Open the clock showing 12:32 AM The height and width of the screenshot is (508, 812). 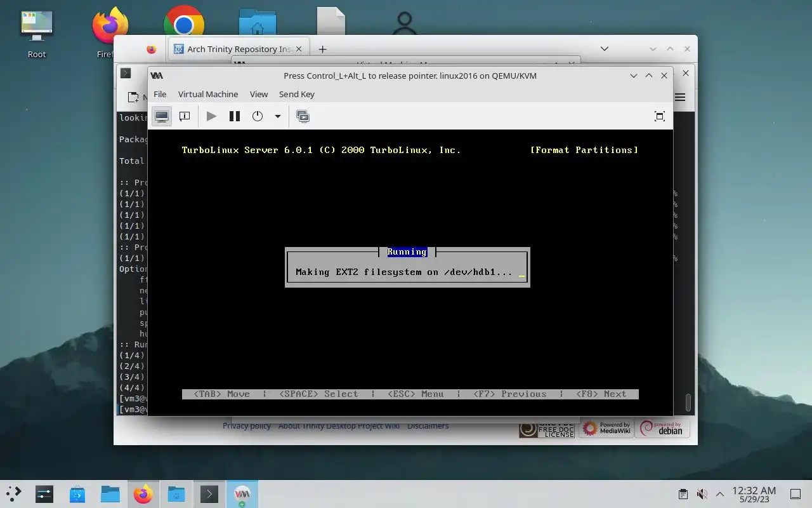tap(754, 494)
